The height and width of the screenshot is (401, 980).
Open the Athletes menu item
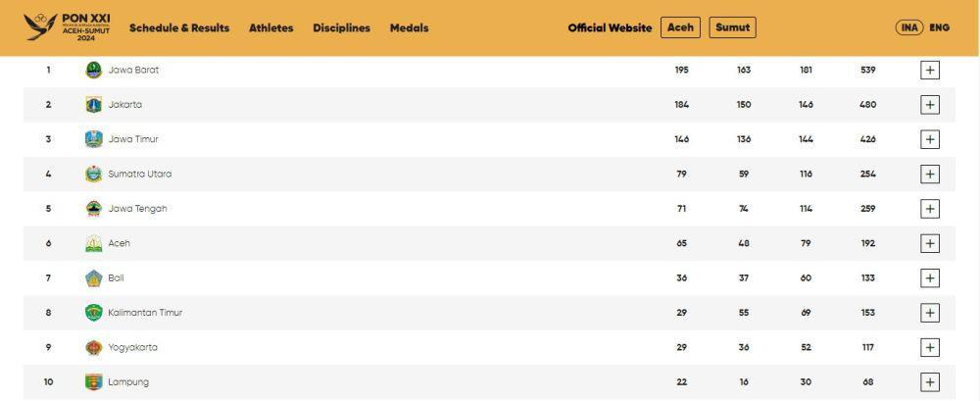click(271, 27)
